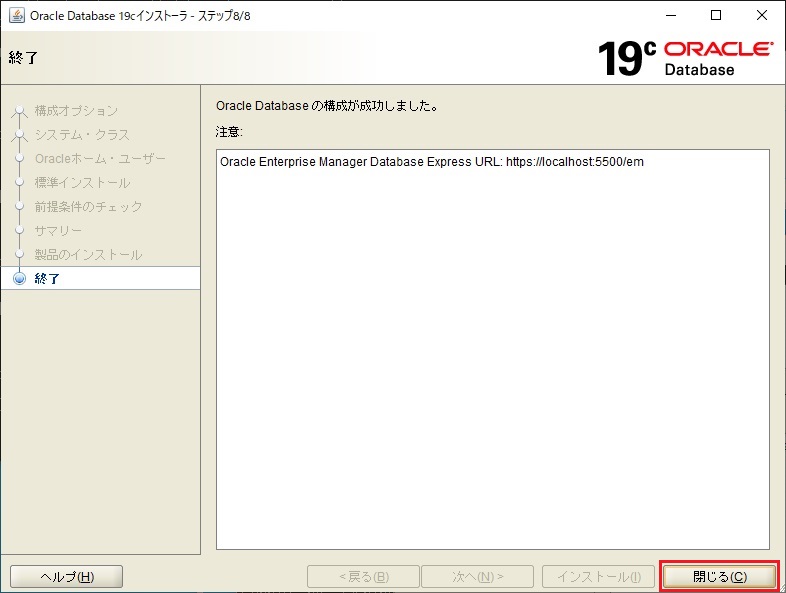786x593 pixels.
Task: Click the 構成オプション step marker
Action: (x=19, y=111)
